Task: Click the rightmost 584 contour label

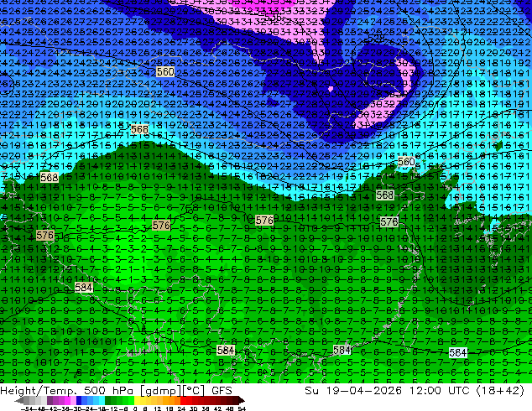Action: [457, 352]
